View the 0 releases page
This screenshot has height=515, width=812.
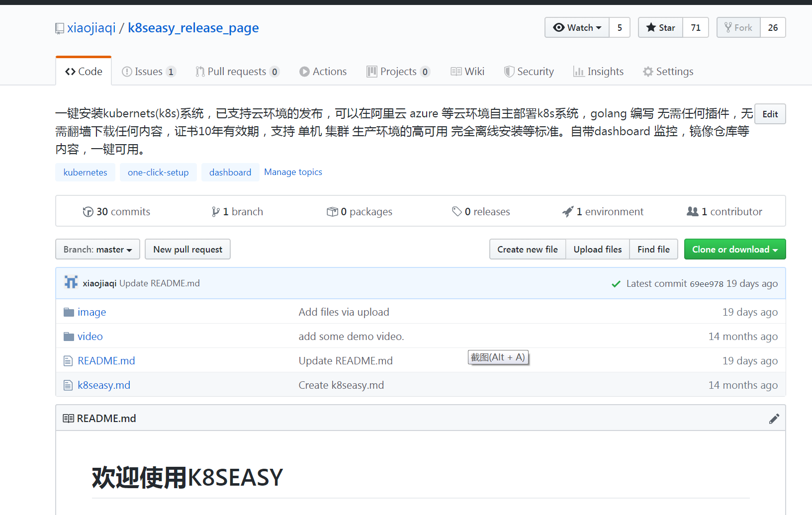click(x=481, y=211)
